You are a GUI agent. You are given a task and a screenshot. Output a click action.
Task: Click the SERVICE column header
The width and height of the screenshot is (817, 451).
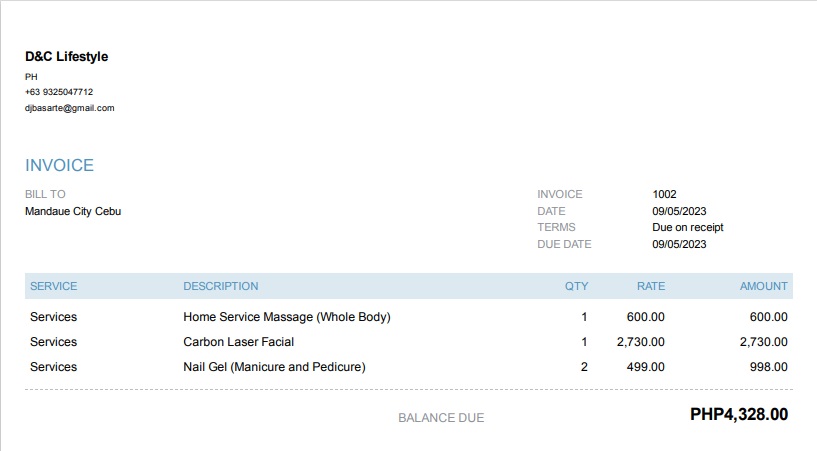(53, 286)
